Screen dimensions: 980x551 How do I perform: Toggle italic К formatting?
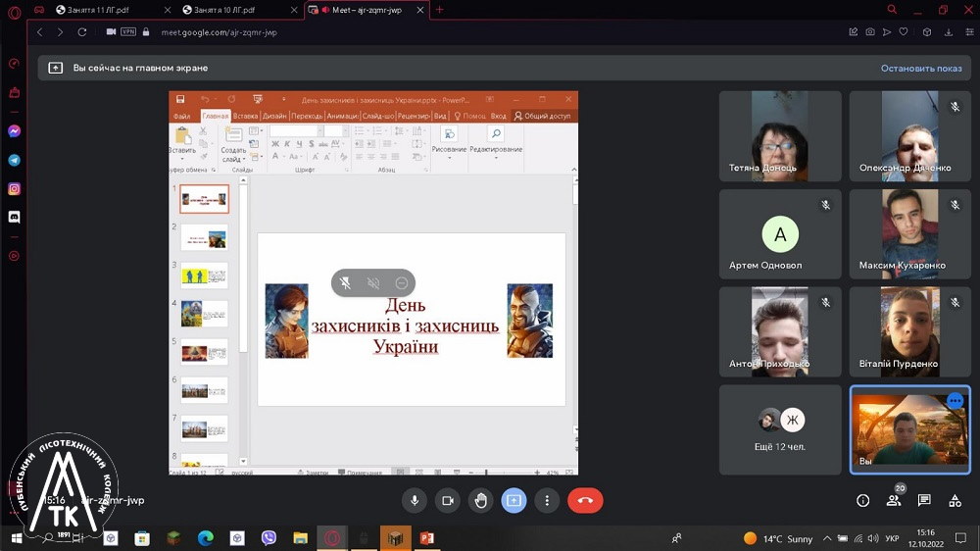point(287,144)
